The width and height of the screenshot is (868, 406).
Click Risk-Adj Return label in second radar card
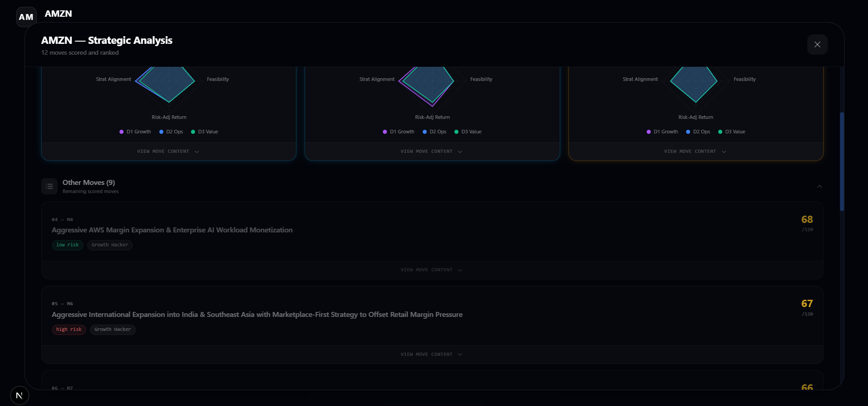pyautogui.click(x=432, y=117)
